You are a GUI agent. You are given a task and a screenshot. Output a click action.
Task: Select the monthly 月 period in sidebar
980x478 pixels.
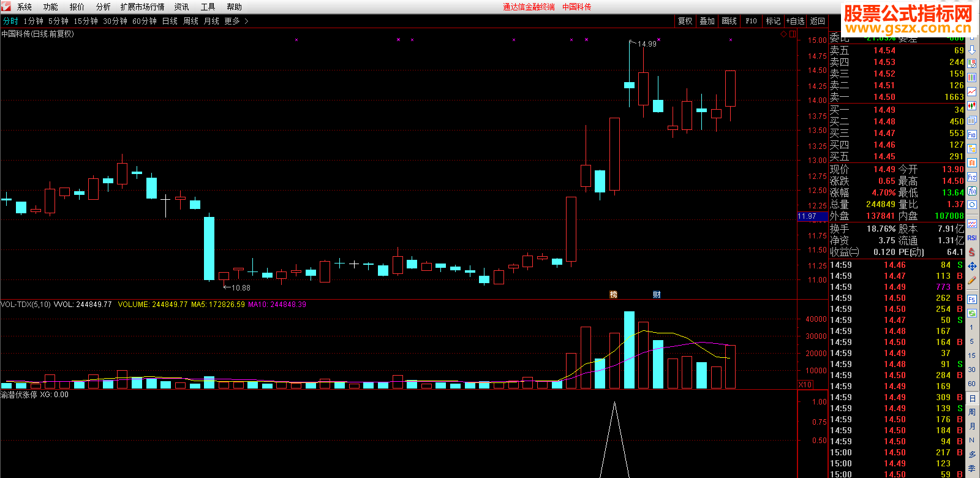pos(972,426)
